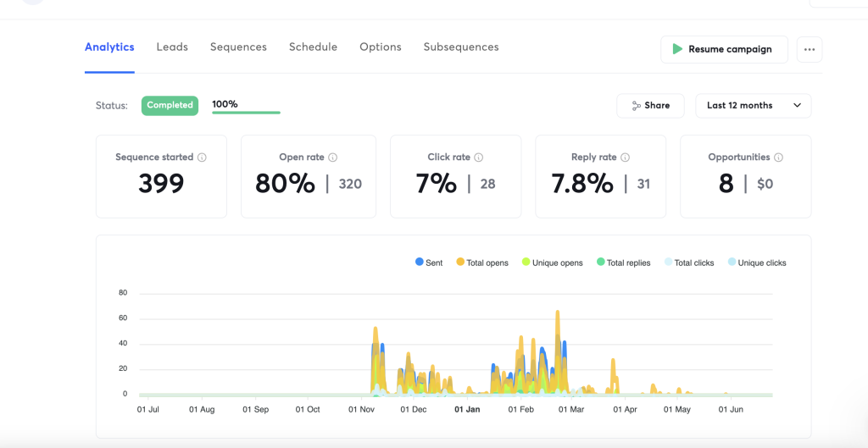Open the Options tab

point(381,47)
